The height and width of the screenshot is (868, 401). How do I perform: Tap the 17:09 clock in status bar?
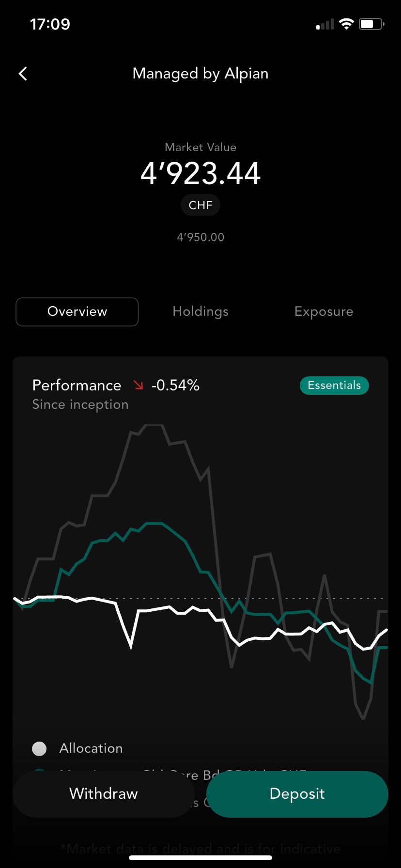50,24
